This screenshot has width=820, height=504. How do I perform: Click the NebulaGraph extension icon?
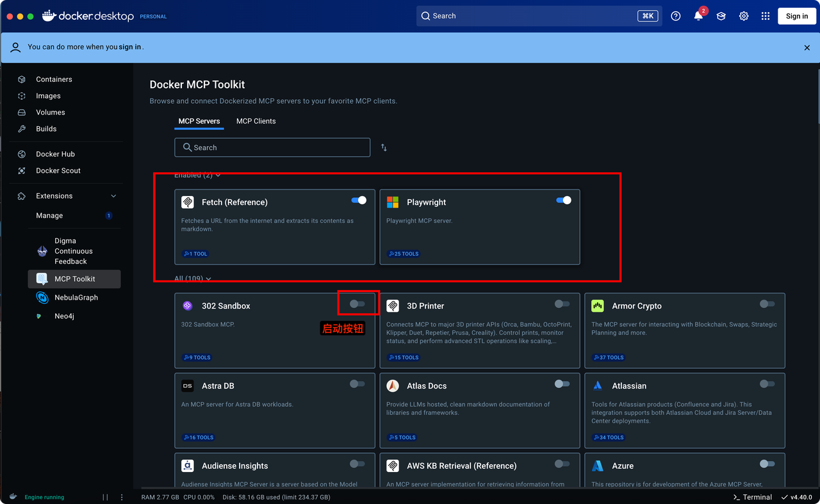point(42,298)
